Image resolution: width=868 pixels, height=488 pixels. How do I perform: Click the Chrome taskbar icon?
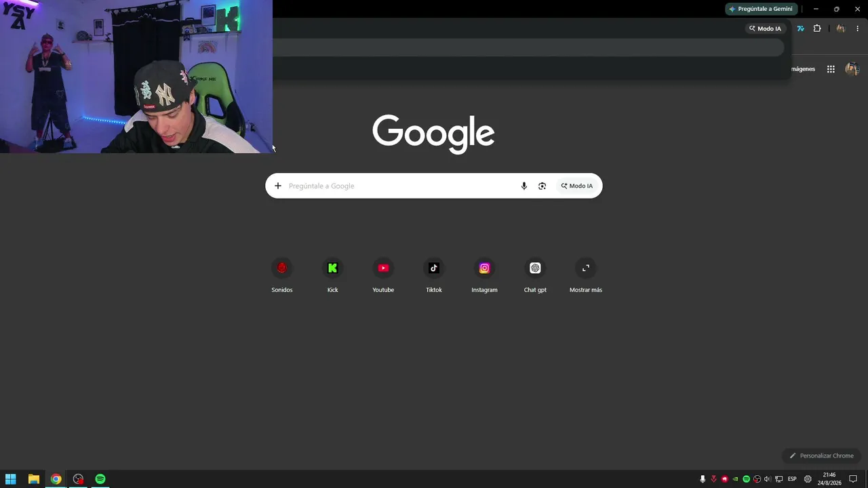tap(56, 479)
